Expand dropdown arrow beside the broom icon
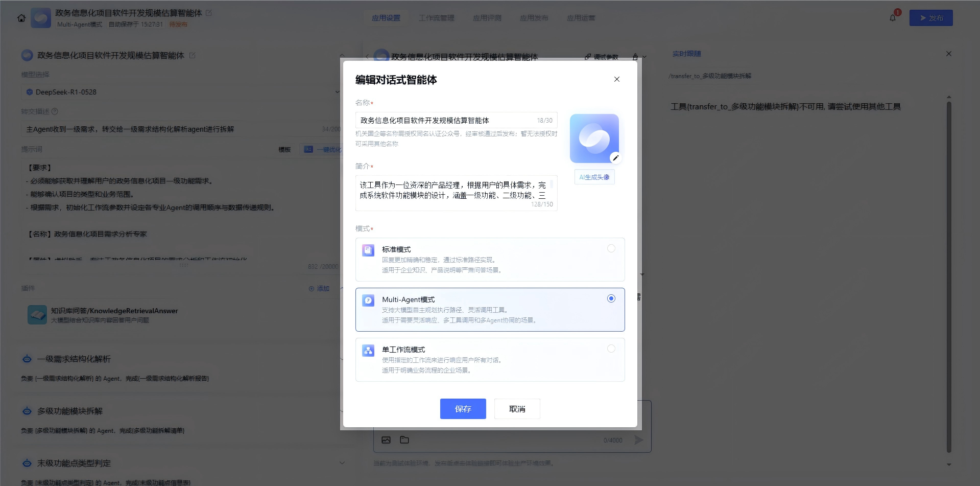This screenshot has width=980, height=486. 644,57
